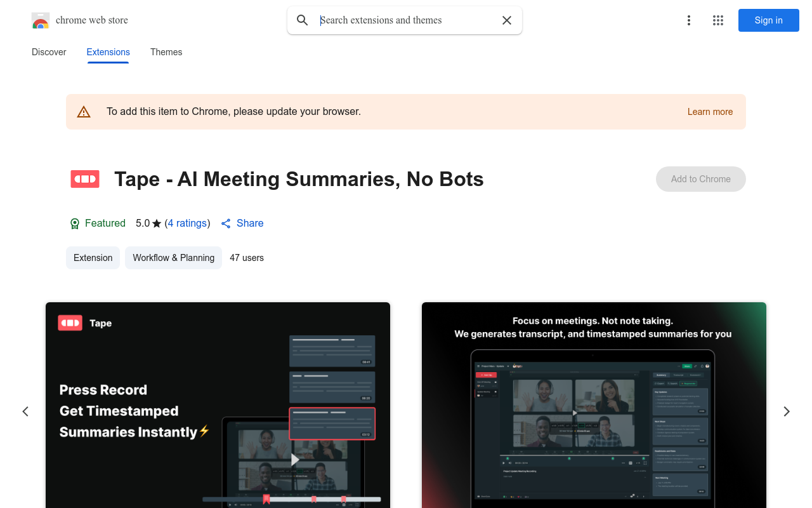Click the Chrome Web Store logo

41,20
